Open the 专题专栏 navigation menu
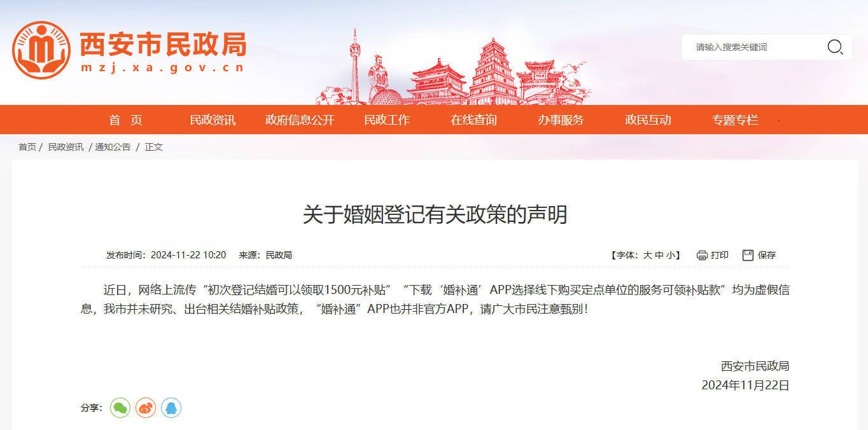Viewport: 868px width, 430px height. coord(735,120)
